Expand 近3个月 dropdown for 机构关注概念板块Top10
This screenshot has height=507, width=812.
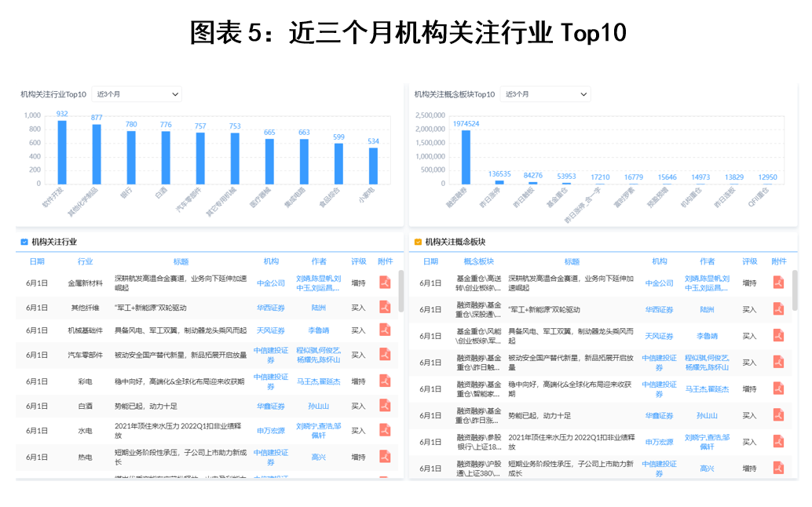[546, 94]
